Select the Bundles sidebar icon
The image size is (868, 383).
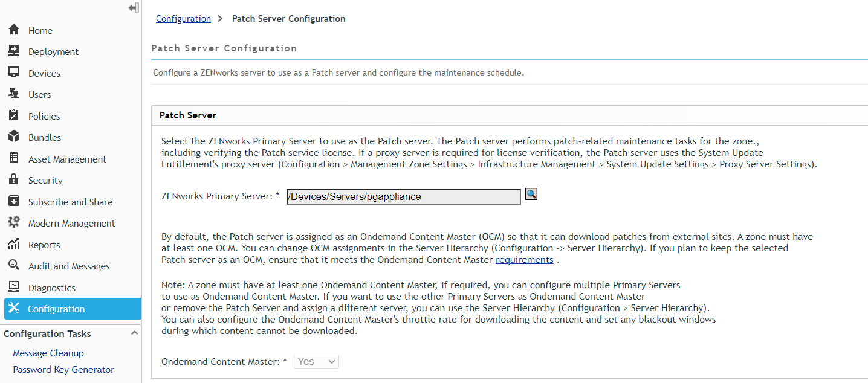[x=13, y=137]
